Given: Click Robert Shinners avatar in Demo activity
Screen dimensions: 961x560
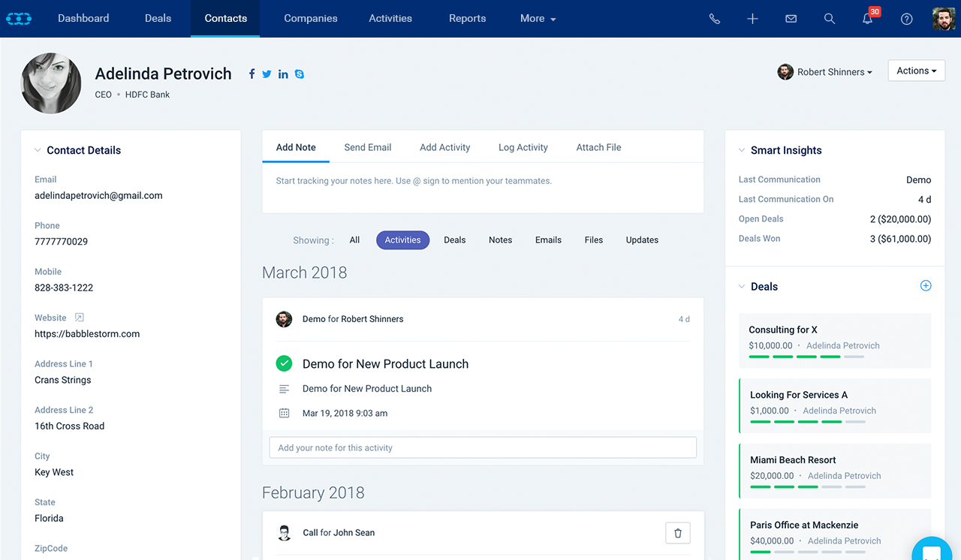Looking at the screenshot, I should (x=284, y=319).
